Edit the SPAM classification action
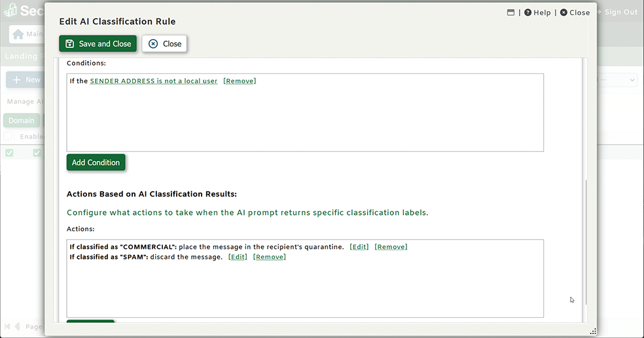The height and width of the screenshot is (338, 644). 238,257
